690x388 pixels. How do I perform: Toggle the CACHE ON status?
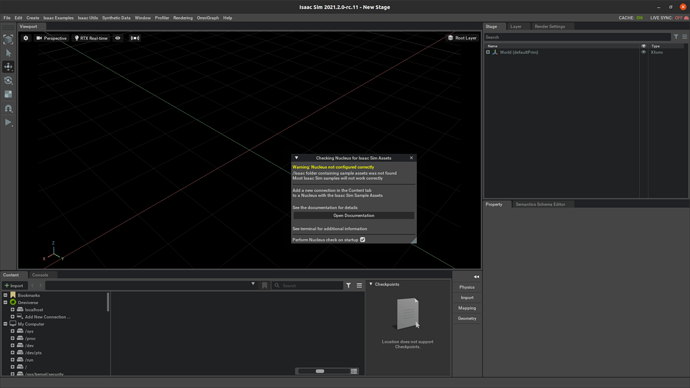coord(631,18)
